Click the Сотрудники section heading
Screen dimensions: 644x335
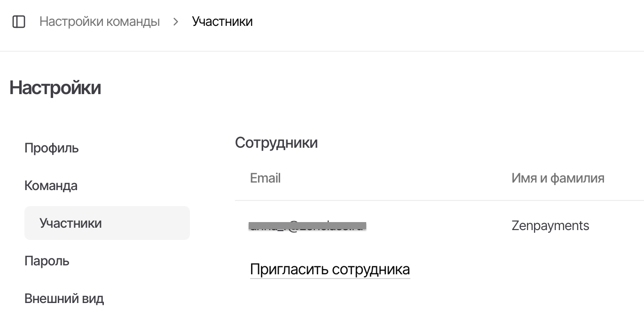(276, 143)
